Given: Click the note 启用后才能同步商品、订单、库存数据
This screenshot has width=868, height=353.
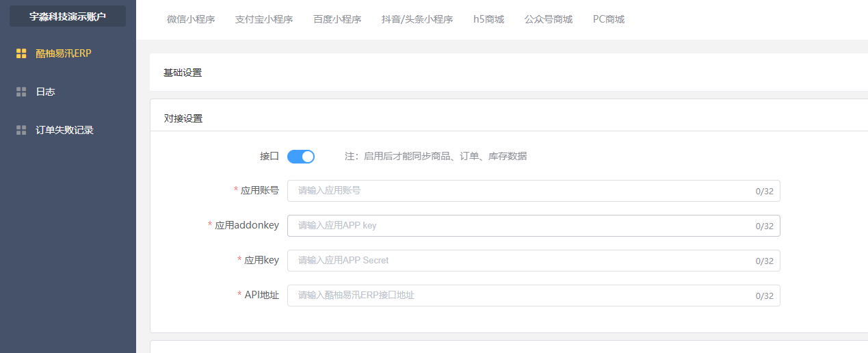Looking at the screenshot, I should click(x=436, y=156).
